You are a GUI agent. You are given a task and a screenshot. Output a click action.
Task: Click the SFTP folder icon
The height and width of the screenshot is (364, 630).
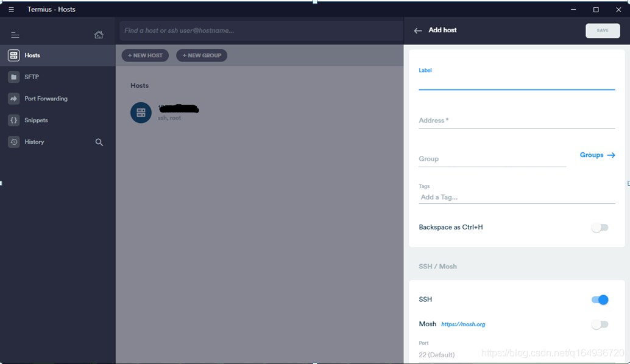13,77
